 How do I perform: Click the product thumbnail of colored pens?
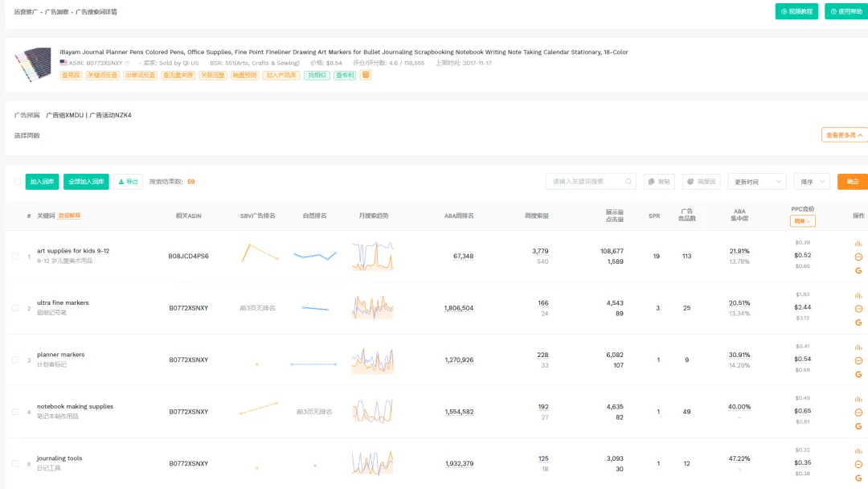click(x=32, y=65)
